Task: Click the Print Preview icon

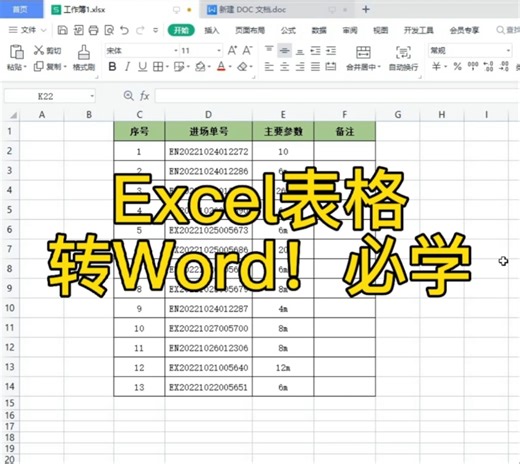Action: 109,30
